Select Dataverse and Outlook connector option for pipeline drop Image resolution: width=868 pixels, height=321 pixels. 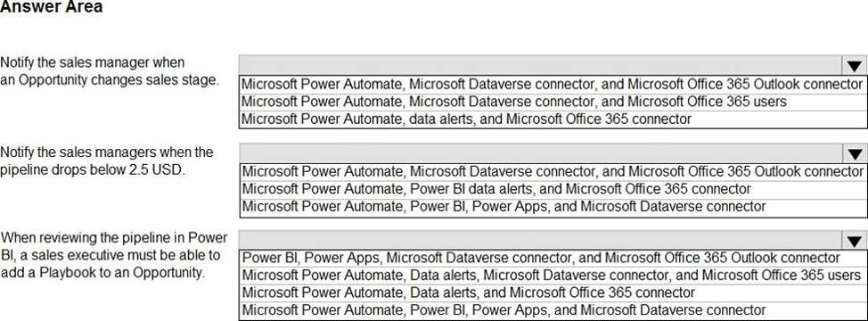(x=553, y=171)
